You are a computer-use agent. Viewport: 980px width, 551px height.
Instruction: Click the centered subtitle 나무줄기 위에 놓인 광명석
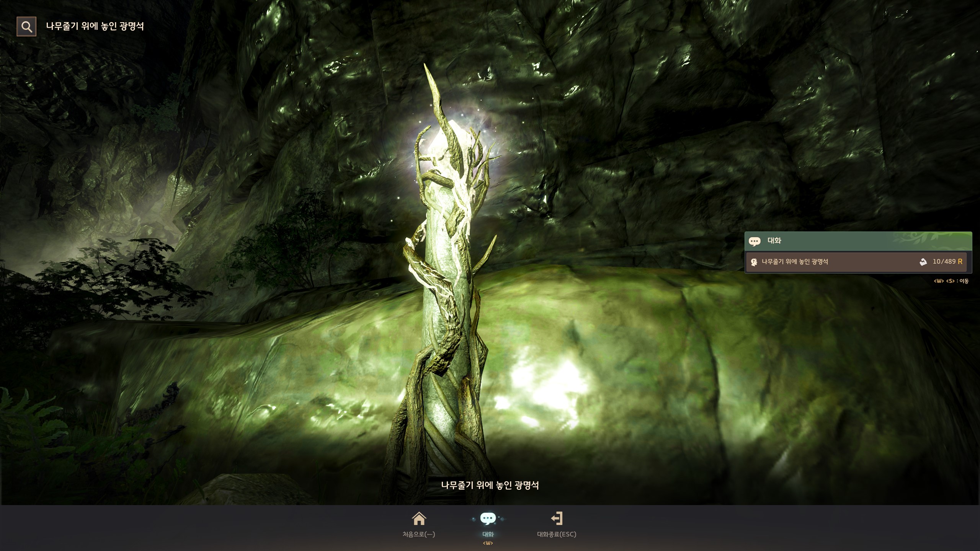(x=490, y=485)
